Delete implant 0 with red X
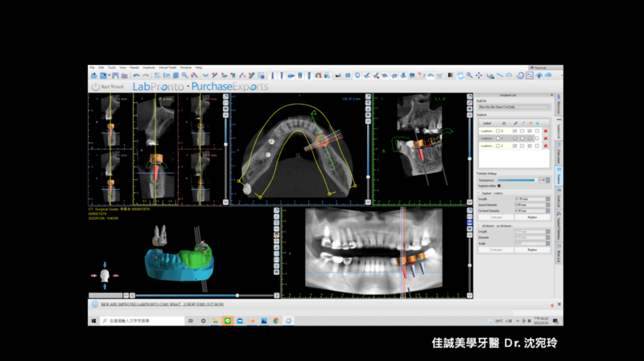644x361 pixels. click(x=545, y=130)
